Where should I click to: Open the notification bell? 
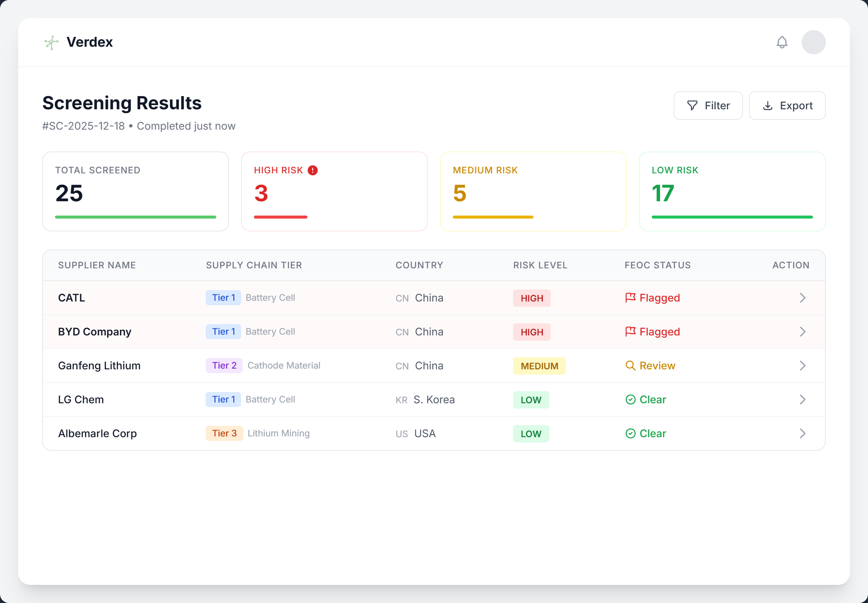click(781, 42)
